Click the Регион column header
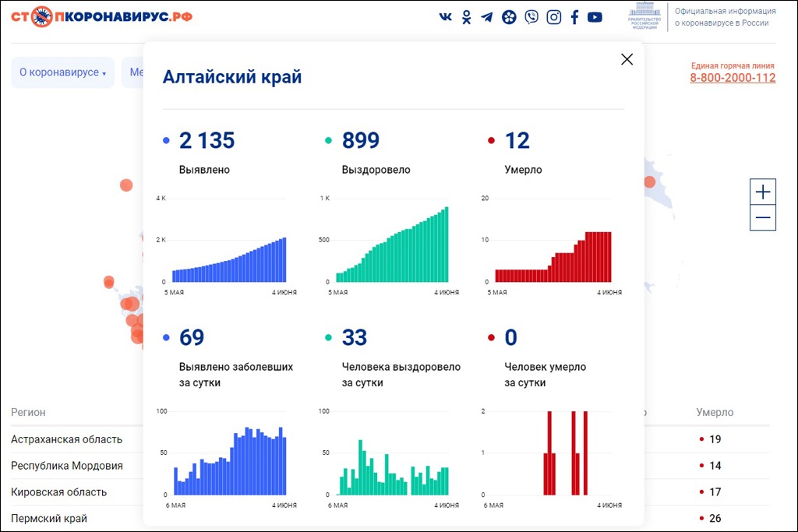798x532 pixels. point(28,413)
